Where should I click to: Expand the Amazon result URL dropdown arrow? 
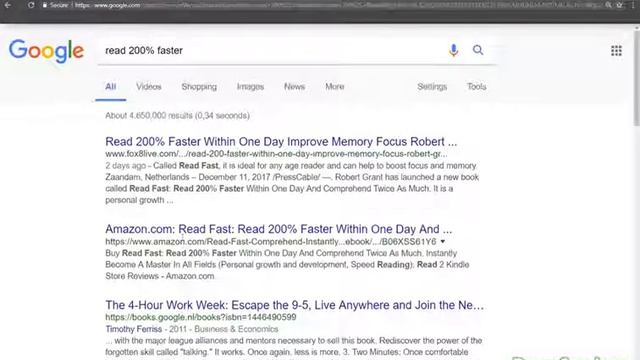pos(442,242)
